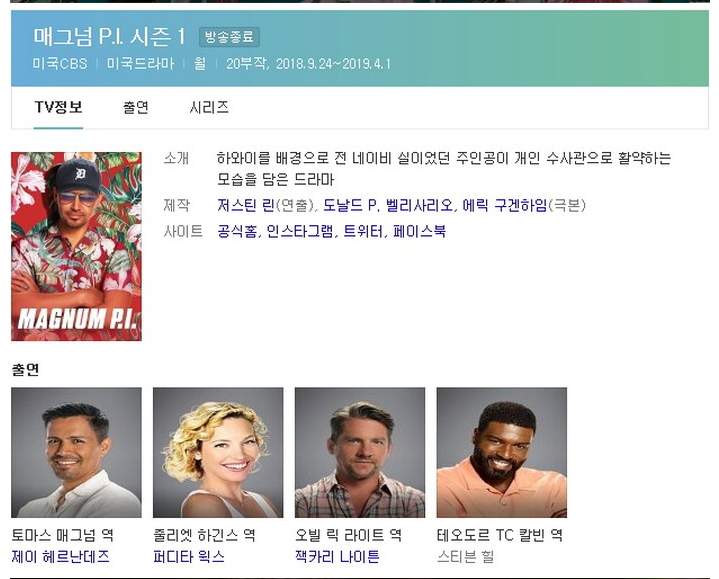Click the Magnum P.I. poster image
This screenshot has height=579, width=719.
pyautogui.click(x=76, y=247)
